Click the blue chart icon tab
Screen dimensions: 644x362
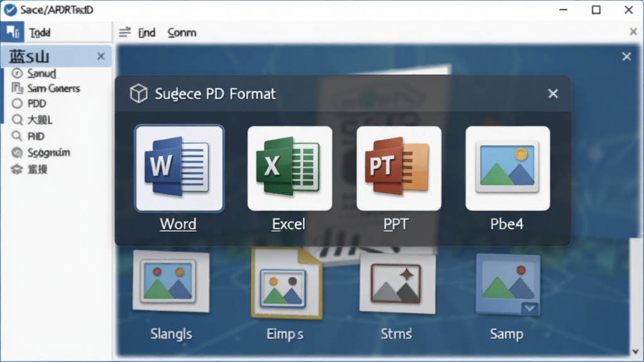click(13, 31)
